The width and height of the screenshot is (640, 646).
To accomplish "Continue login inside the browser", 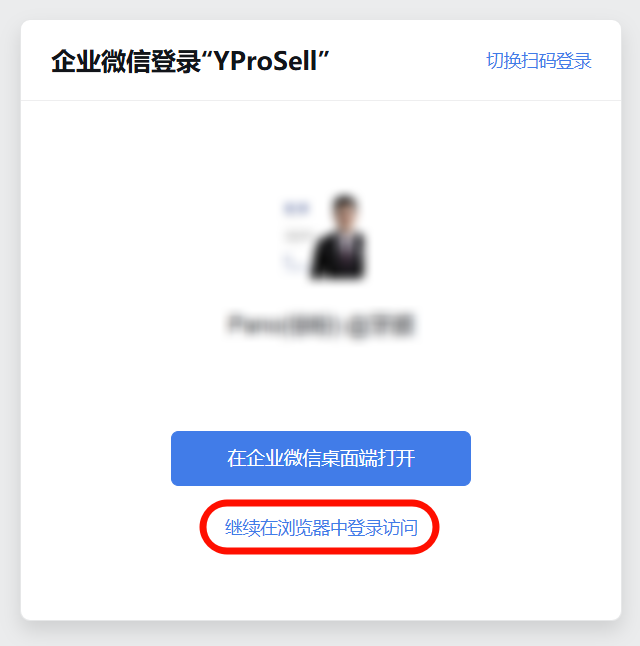I will (321, 527).
